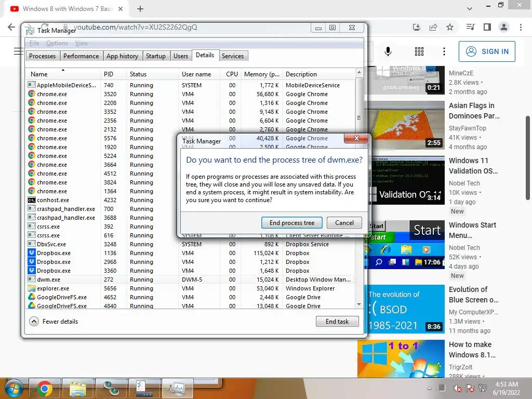
Task: Go back with browser back arrow
Action: point(11,27)
